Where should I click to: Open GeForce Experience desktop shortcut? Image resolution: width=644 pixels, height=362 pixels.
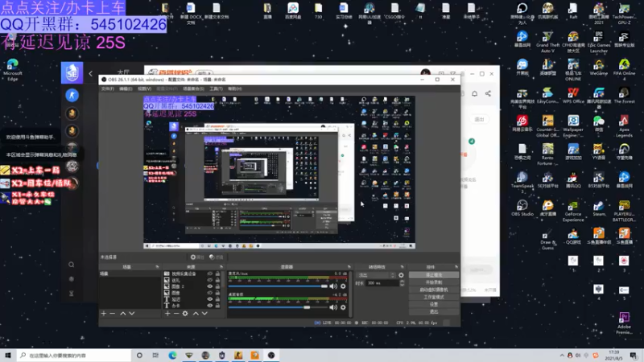click(573, 211)
